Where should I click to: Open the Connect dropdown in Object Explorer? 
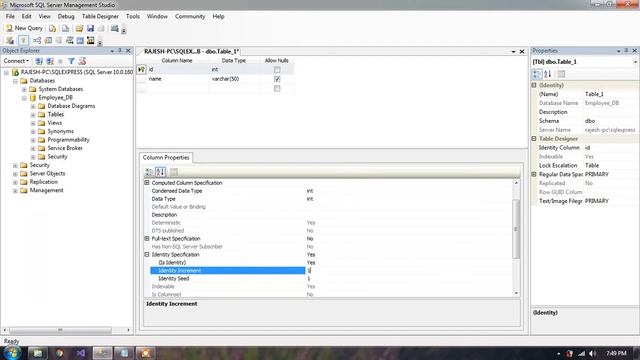tap(16, 61)
